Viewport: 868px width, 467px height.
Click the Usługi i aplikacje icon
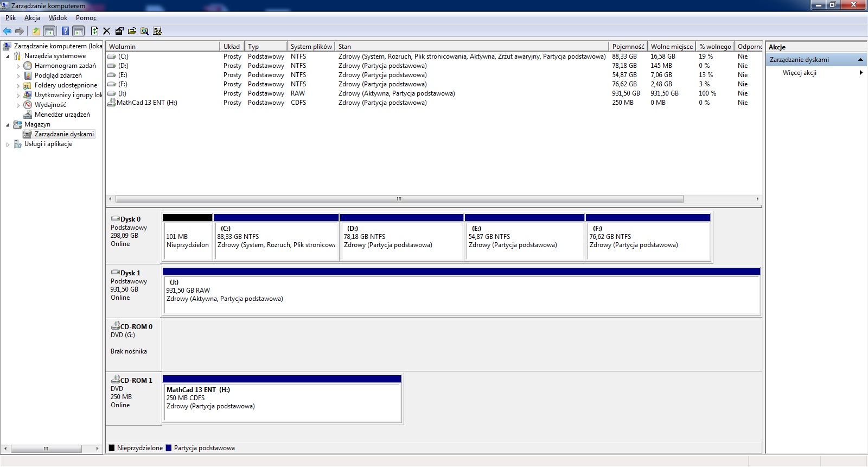click(17, 144)
